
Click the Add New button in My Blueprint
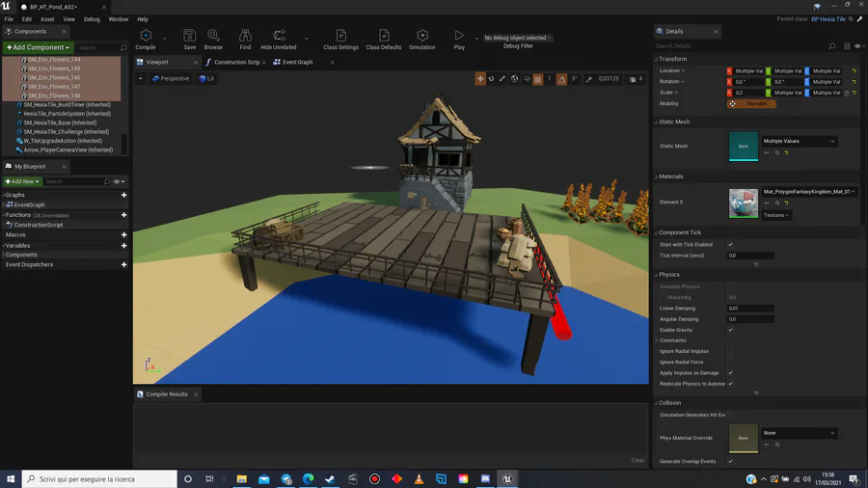[x=22, y=181]
